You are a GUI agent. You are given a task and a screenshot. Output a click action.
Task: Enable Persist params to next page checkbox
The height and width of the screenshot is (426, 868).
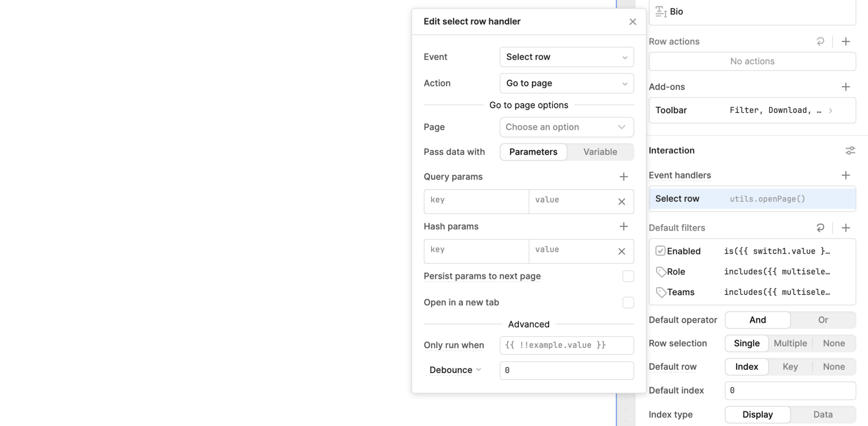[x=628, y=276]
